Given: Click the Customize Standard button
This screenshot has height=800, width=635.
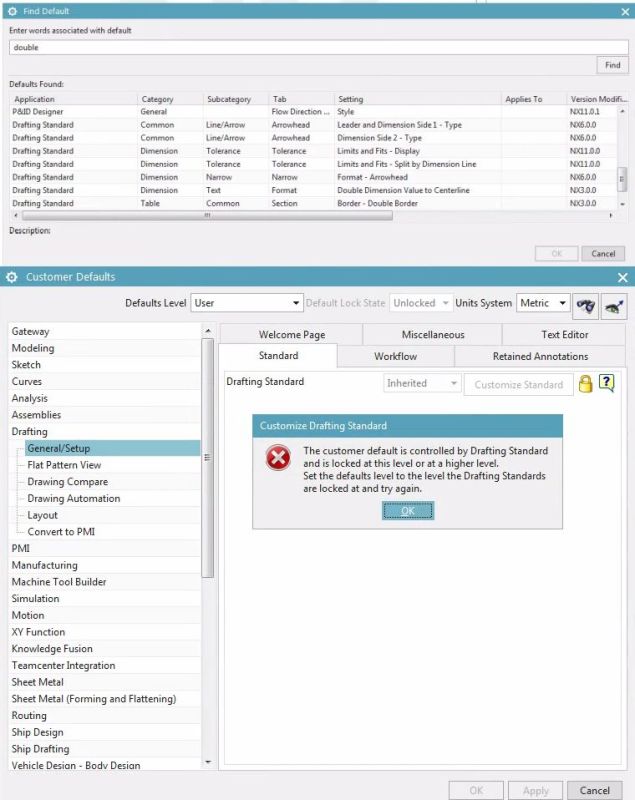Looking at the screenshot, I should click(518, 385).
